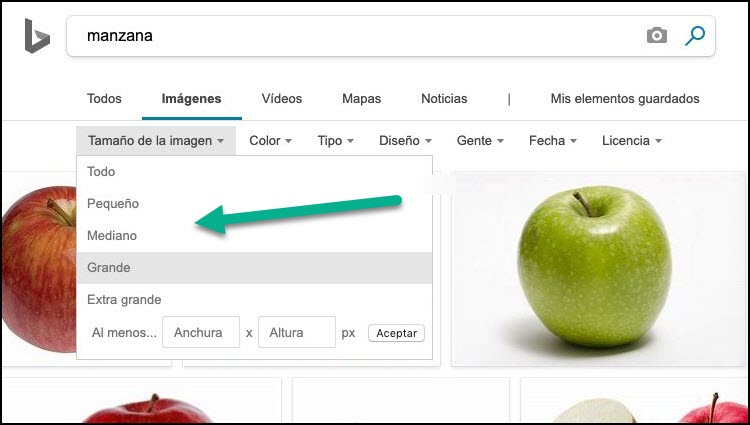Screen dimensions: 750x425
Task: Go to the Mapas tab
Action: [x=362, y=98]
